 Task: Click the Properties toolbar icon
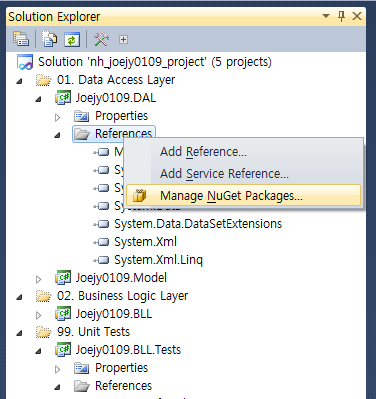click(x=21, y=39)
